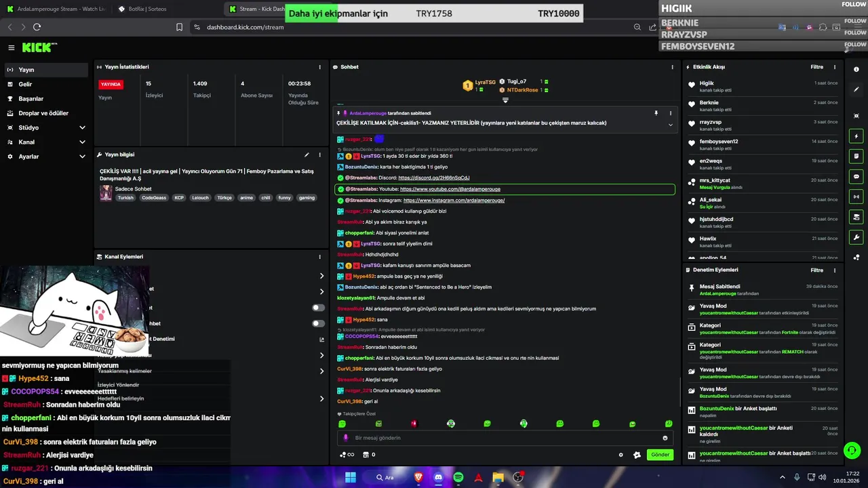Viewport: 868px width, 488px height.
Task: Expand the Kanal sidebar section
Action: click(x=82, y=142)
